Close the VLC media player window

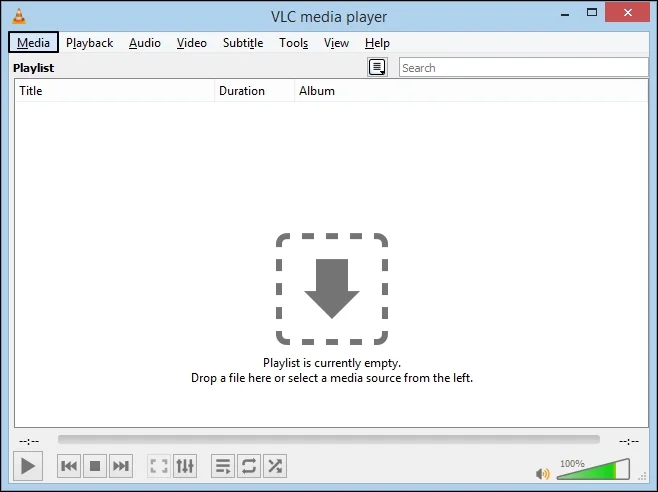tap(628, 13)
